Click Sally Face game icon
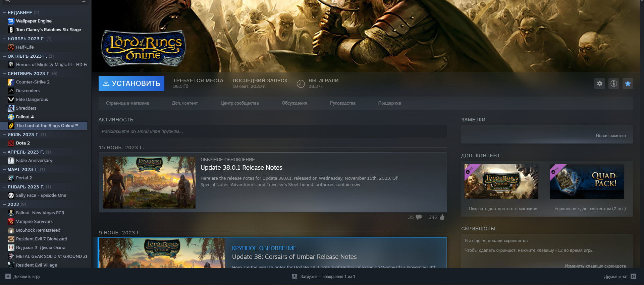644x285 pixels. tap(11, 195)
